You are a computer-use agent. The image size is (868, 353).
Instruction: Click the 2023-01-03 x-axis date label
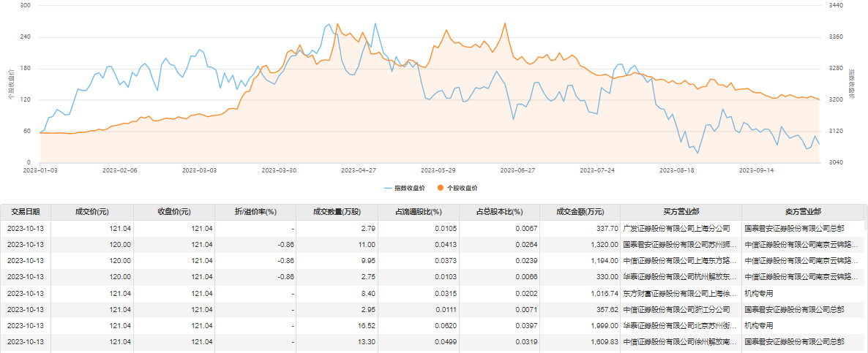click(x=40, y=171)
